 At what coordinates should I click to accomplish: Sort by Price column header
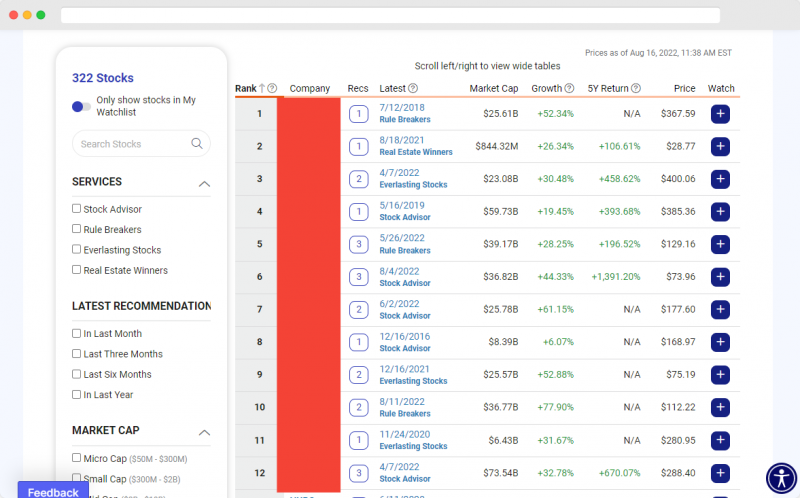click(684, 88)
